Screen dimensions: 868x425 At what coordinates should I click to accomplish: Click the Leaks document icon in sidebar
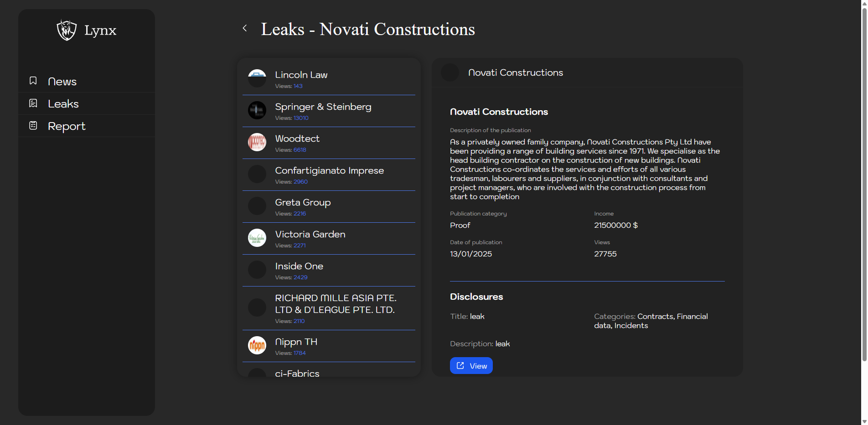pyautogui.click(x=33, y=103)
